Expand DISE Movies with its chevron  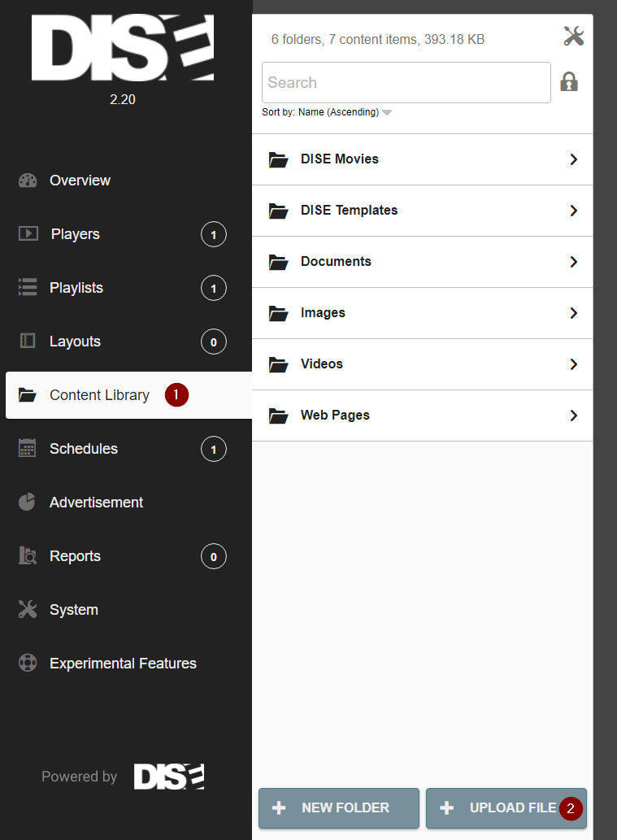tap(574, 159)
